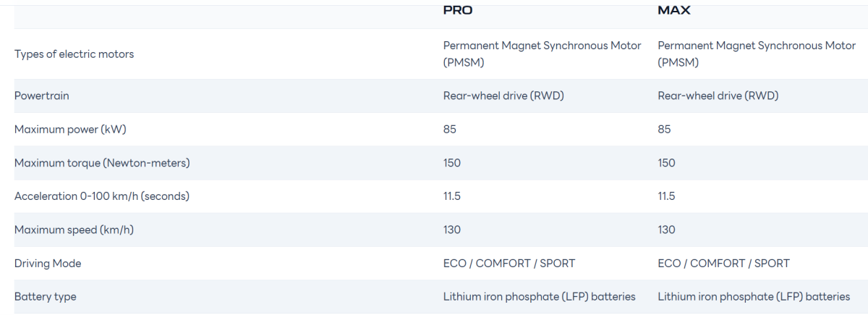Image resolution: width=868 pixels, height=315 pixels.
Task: Click the MAX column header
Action: [x=674, y=11]
